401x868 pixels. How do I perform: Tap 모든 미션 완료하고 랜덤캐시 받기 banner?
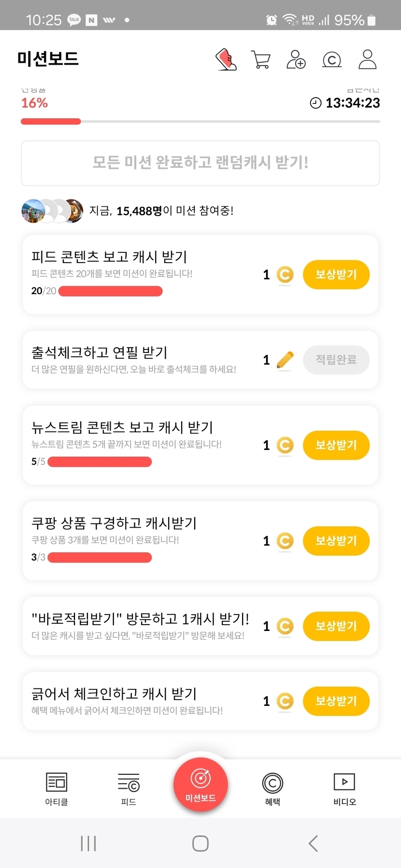[200, 163]
